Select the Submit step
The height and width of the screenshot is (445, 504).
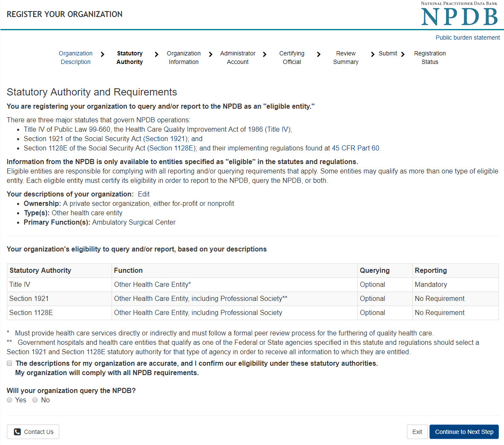[x=388, y=53]
